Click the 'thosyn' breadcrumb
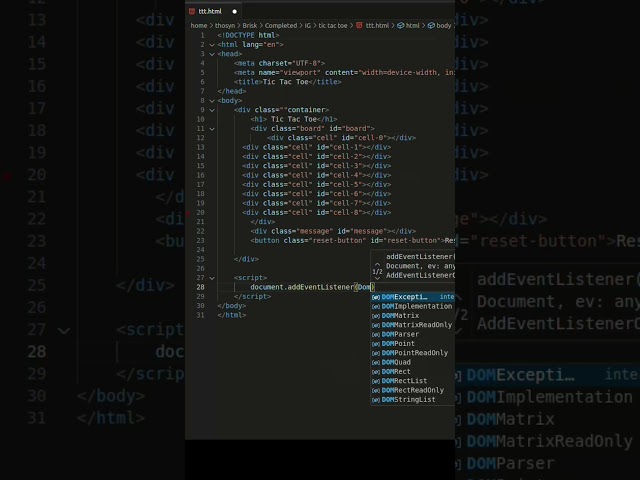 point(225,26)
